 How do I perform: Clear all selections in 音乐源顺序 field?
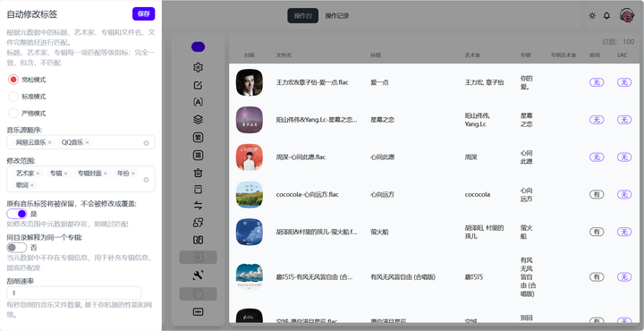coord(146,143)
